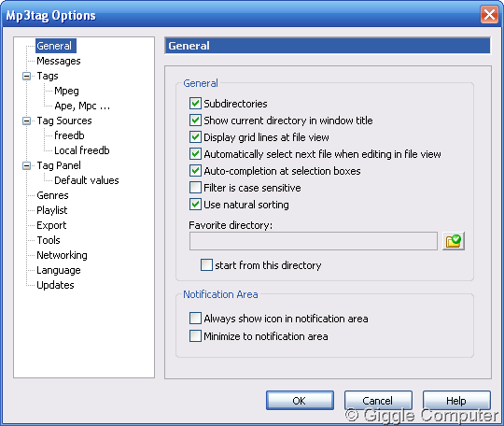504x426 pixels.
Task: Open Default values settings
Action: (87, 180)
